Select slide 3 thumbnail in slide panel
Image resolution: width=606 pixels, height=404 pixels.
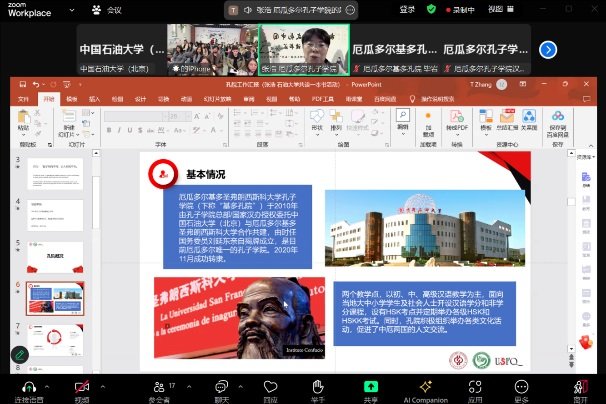click(55, 174)
